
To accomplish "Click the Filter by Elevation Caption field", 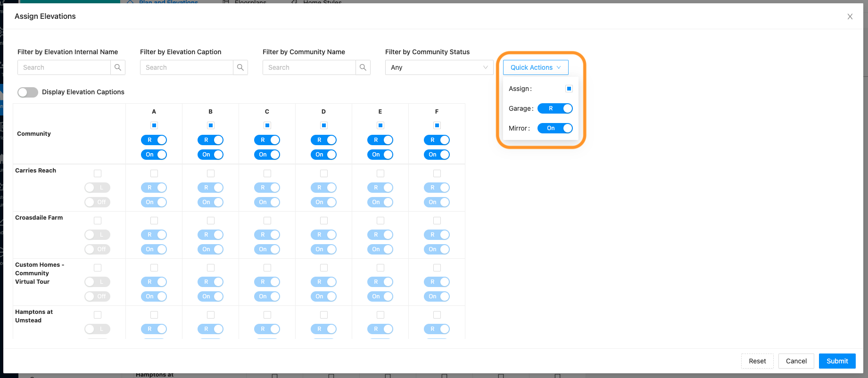I will point(186,67).
